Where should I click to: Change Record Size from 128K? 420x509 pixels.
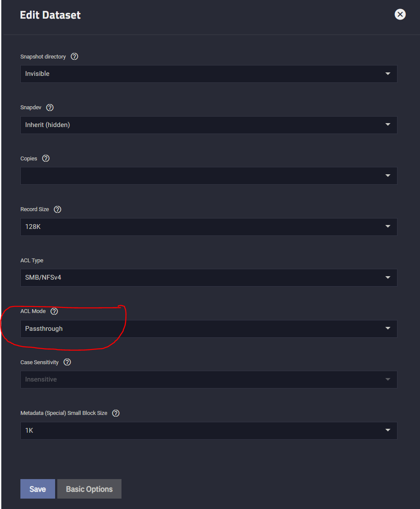click(x=209, y=227)
